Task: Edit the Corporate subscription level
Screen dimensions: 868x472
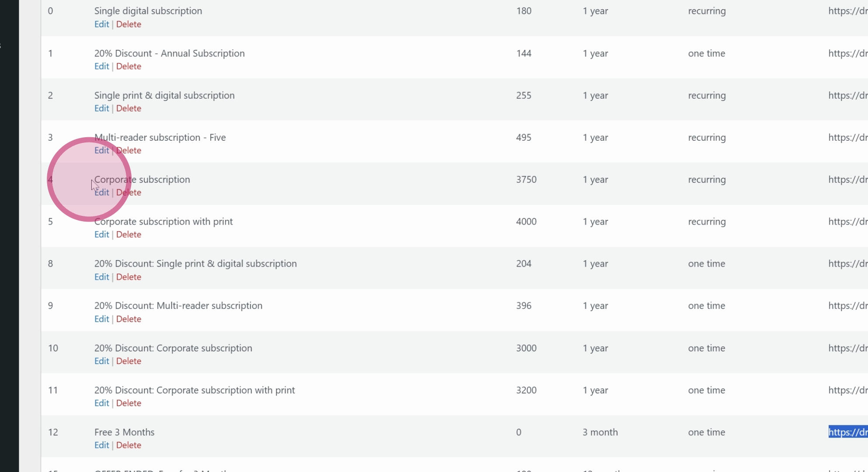Action: coord(101,193)
